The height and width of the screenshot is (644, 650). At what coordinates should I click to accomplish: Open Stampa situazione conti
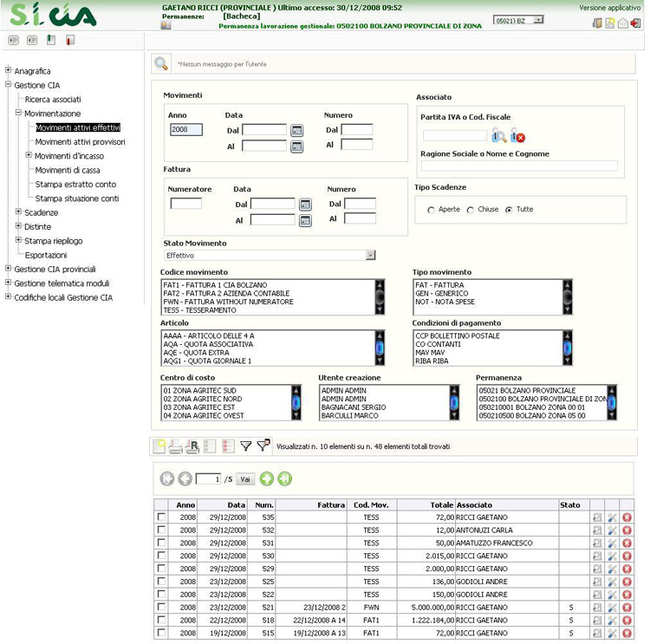(76, 198)
